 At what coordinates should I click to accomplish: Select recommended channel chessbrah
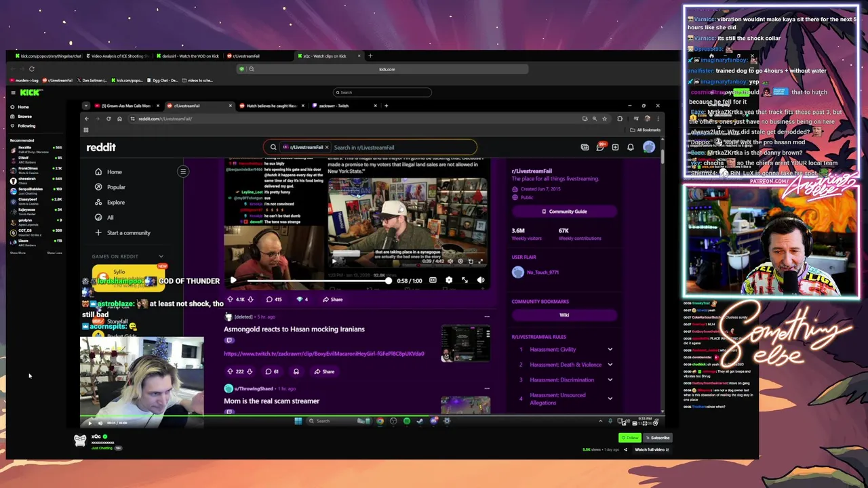click(35, 180)
